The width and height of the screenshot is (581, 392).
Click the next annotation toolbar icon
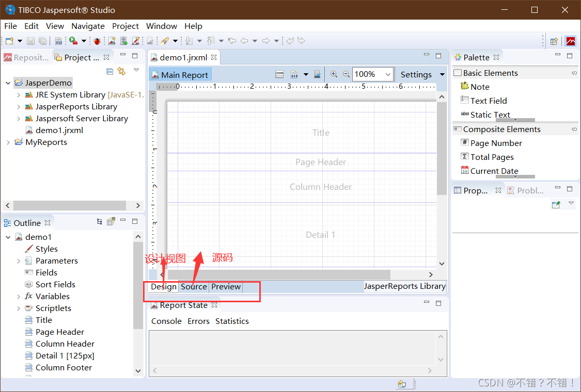click(190, 41)
